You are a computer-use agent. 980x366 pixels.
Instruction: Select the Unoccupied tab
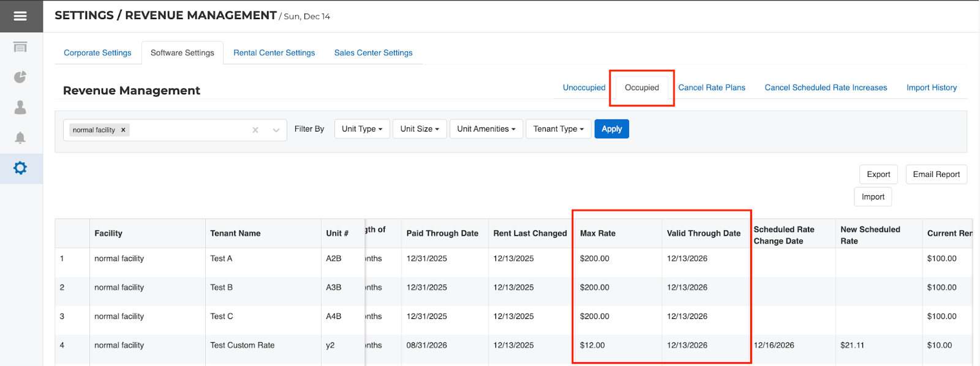click(x=584, y=88)
